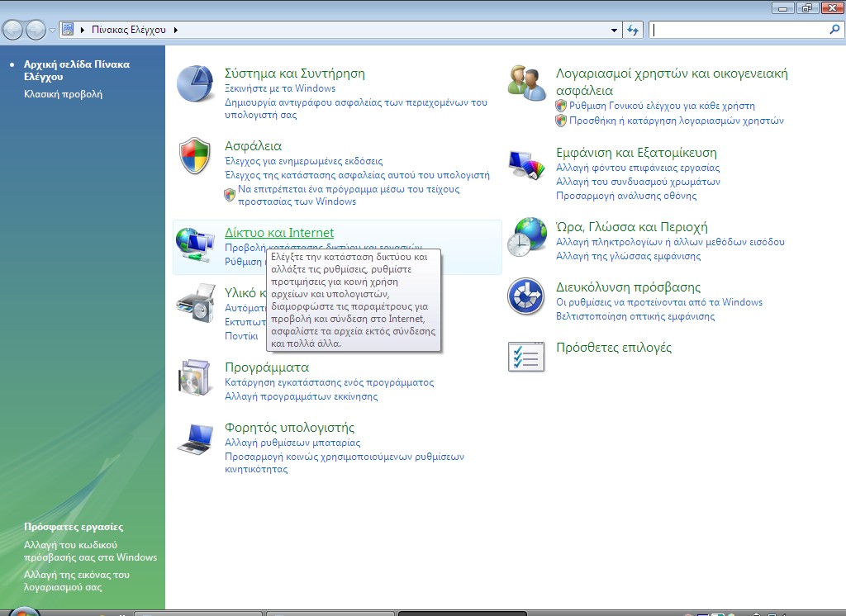Click Οι ρυθμίσεις να προτείνονται από τα Windows
The width and height of the screenshot is (846, 616).
[659, 302]
